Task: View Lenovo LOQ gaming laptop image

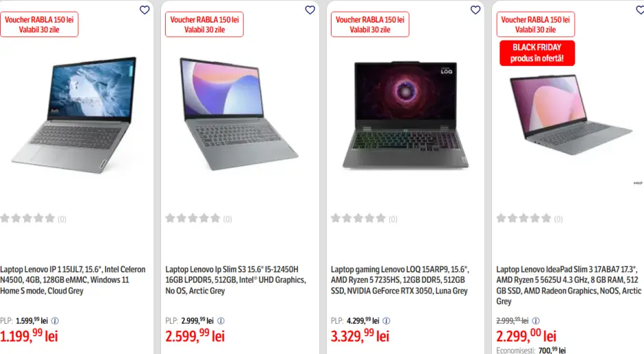Action: pyautogui.click(x=406, y=115)
